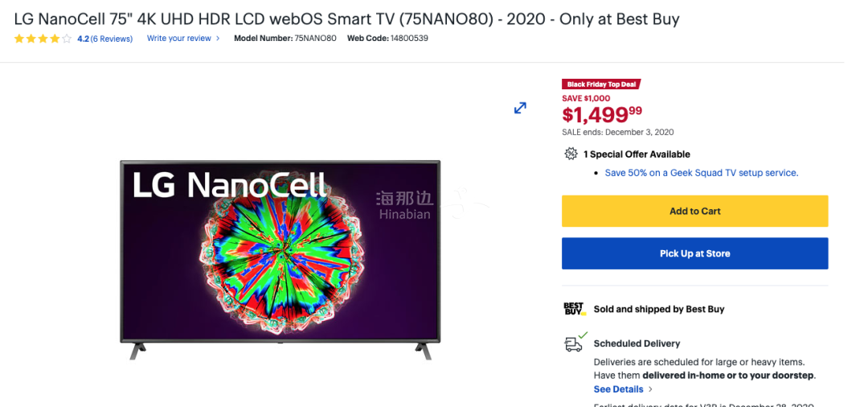
Task: Add the LG TV to cart
Action: click(x=694, y=212)
